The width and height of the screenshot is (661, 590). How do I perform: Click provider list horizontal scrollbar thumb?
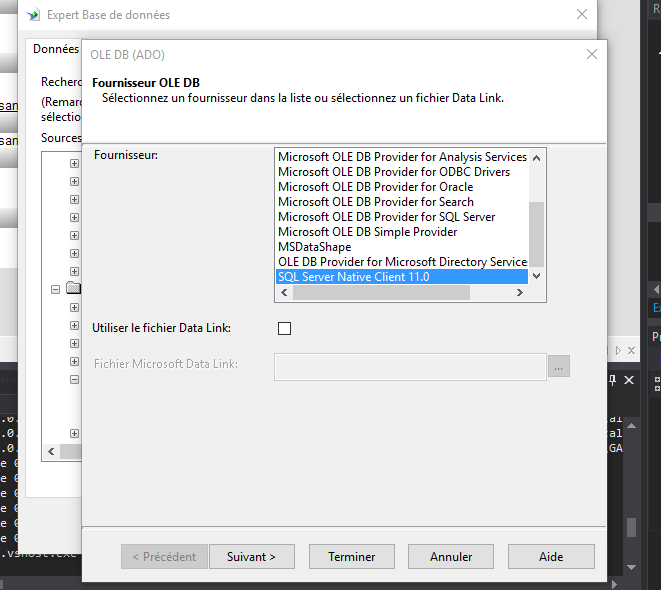[x=382, y=292]
